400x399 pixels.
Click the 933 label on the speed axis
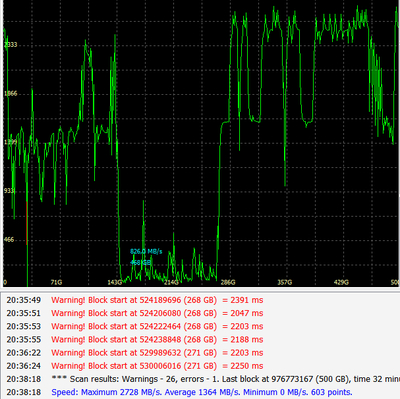click(9, 191)
